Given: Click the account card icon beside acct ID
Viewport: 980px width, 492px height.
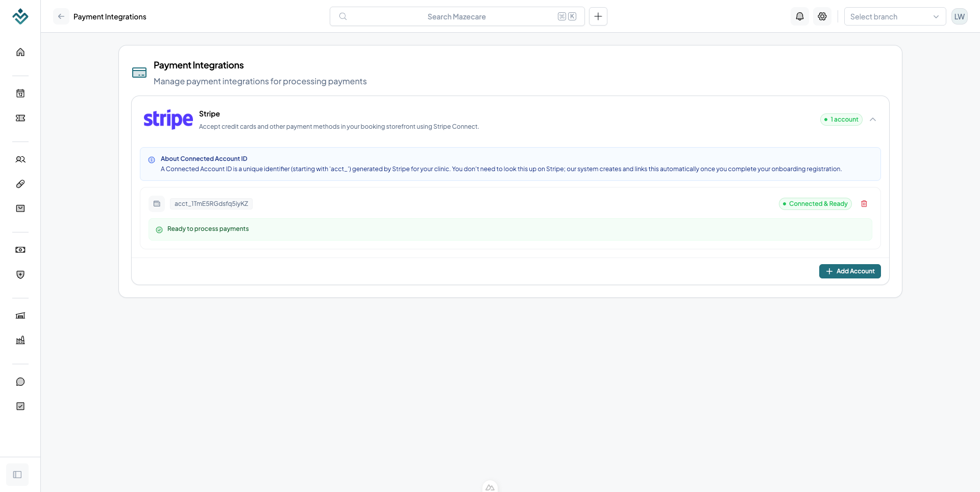Looking at the screenshot, I should (157, 204).
